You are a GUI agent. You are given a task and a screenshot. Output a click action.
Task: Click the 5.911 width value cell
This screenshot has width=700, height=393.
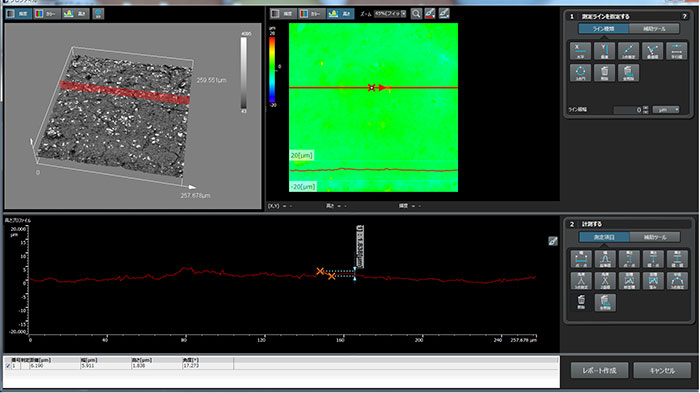105,366
